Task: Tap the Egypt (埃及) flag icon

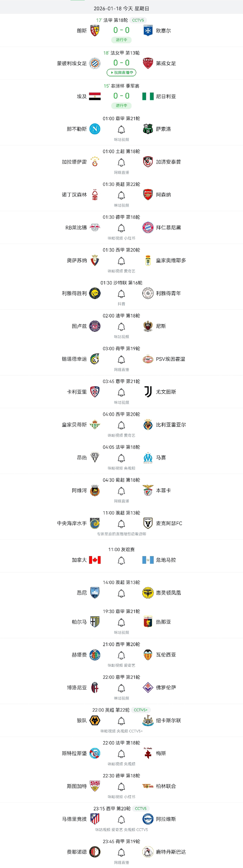Action: pos(95,96)
